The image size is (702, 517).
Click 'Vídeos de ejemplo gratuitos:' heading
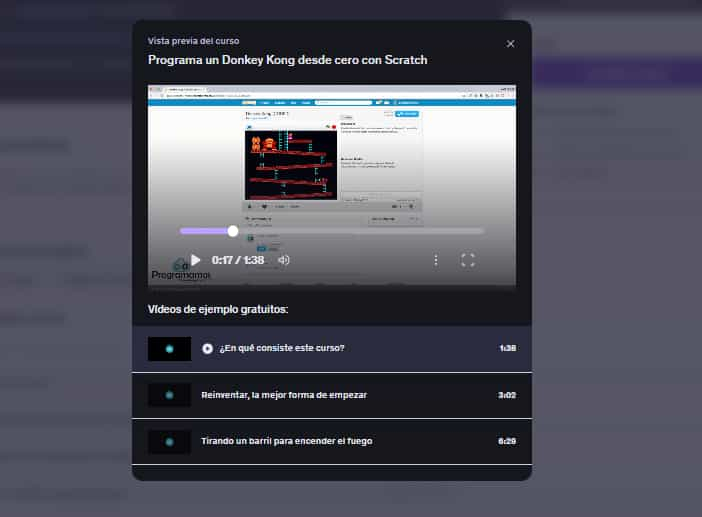[218, 309]
